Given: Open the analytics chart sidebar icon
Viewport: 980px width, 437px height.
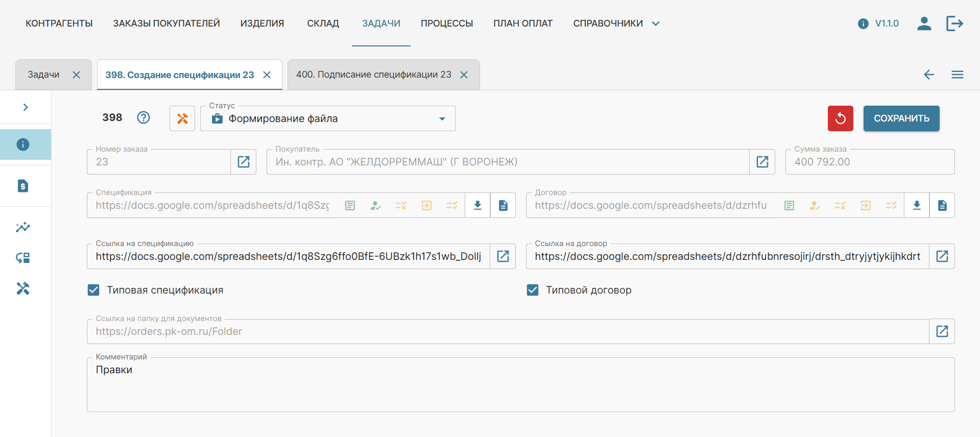Looking at the screenshot, I should coord(23,227).
